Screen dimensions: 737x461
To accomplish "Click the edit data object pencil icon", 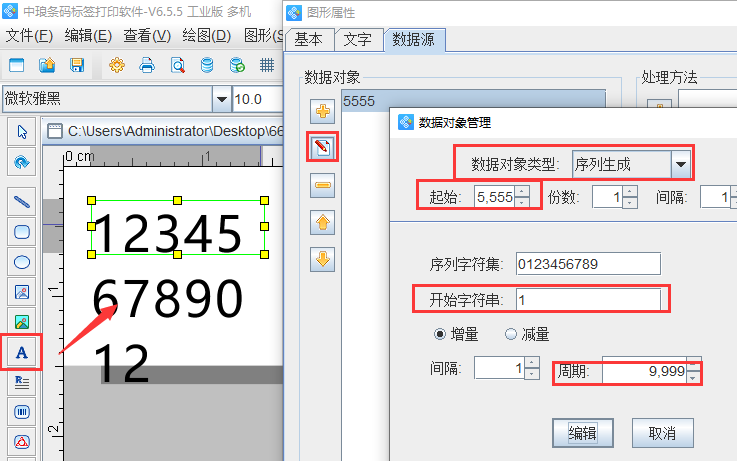I will click(323, 148).
